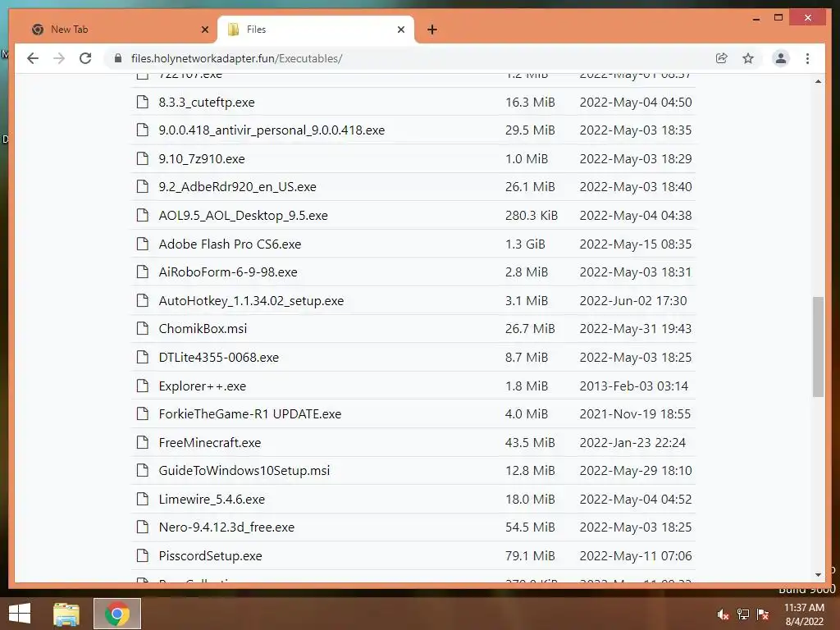Open a new tab with plus button
This screenshot has width=840, height=630.
[432, 30]
